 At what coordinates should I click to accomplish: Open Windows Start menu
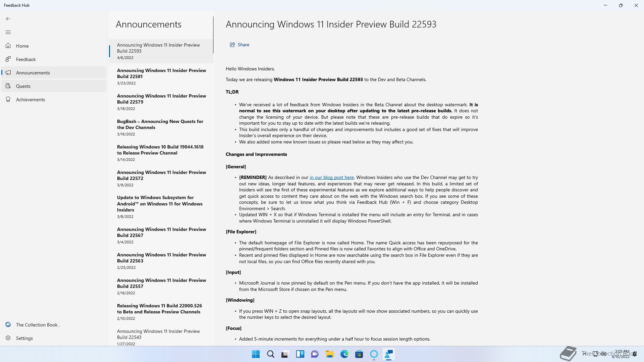[256, 354]
